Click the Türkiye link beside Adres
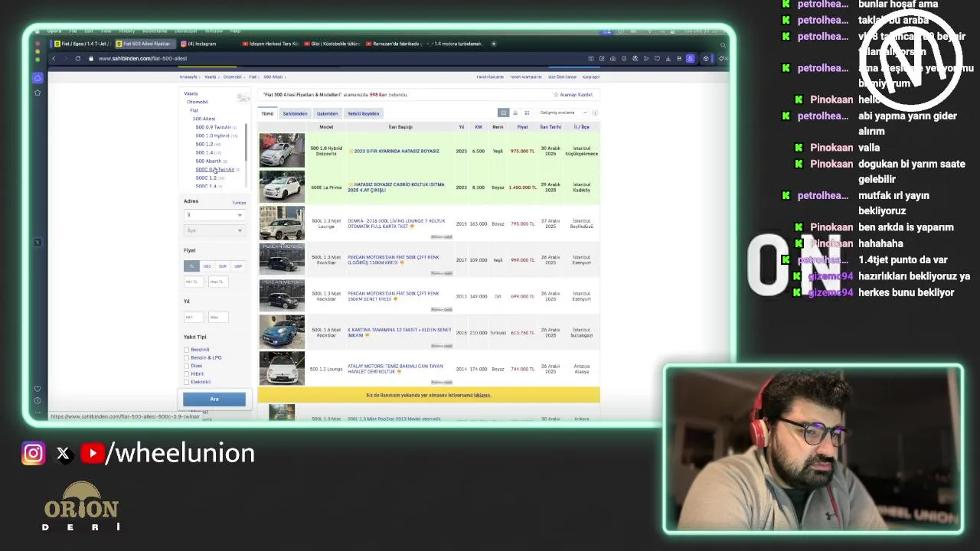980x551 pixels. pos(239,203)
